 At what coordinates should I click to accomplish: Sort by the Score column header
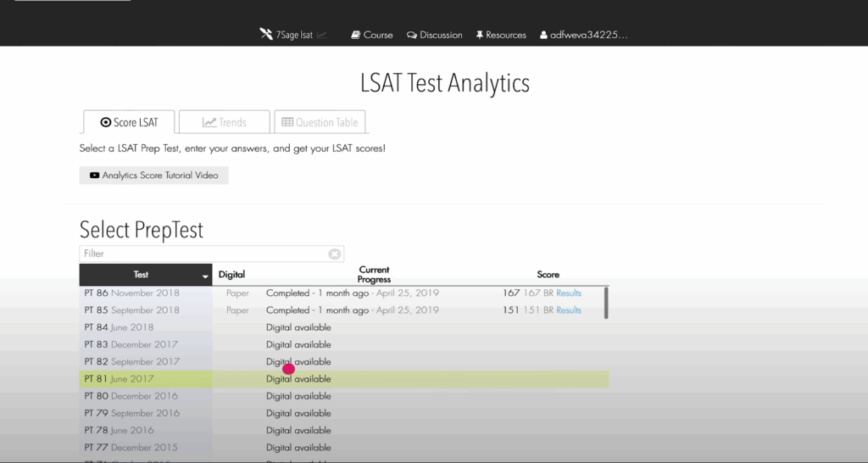tap(548, 275)
